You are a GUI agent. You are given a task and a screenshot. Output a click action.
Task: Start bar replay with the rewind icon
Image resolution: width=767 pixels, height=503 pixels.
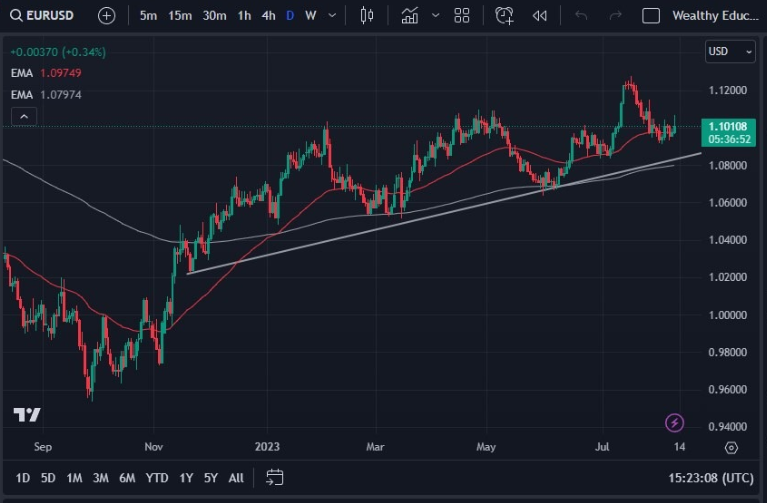click(x=540, y=16)
